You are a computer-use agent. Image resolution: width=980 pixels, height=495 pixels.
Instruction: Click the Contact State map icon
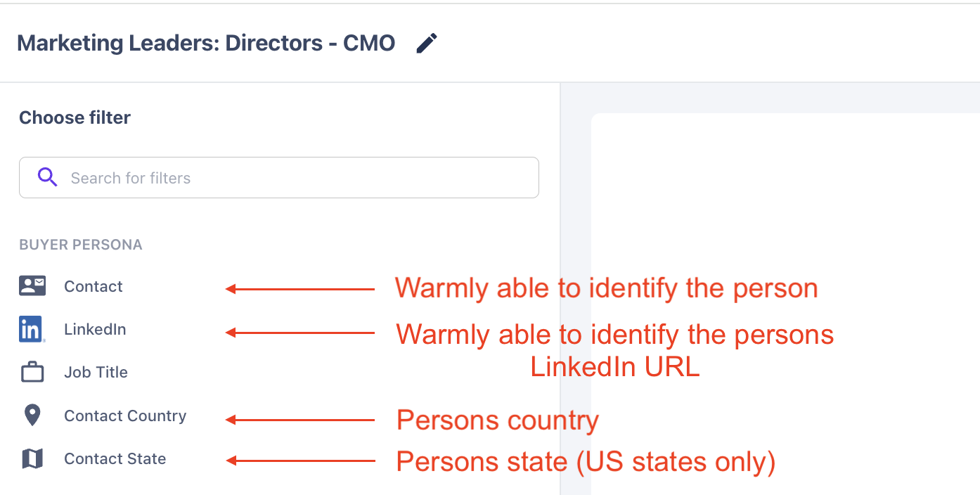pos(32,459)
